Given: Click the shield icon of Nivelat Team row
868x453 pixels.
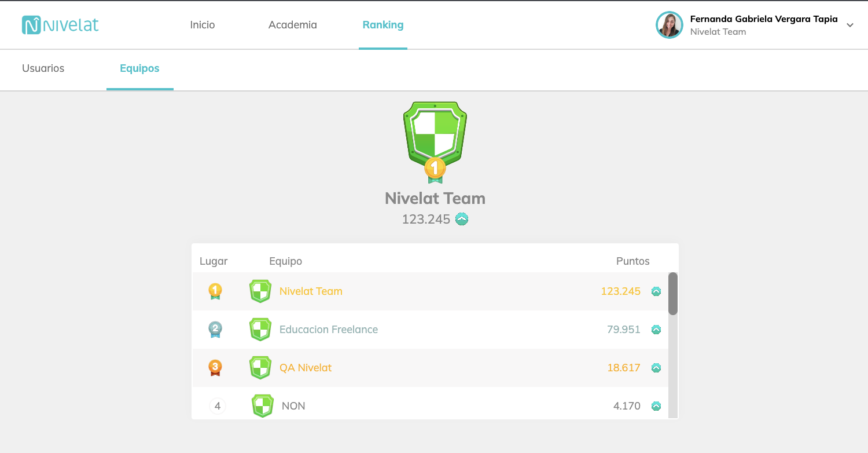Looking at the screenshot, I should point(260,291).
